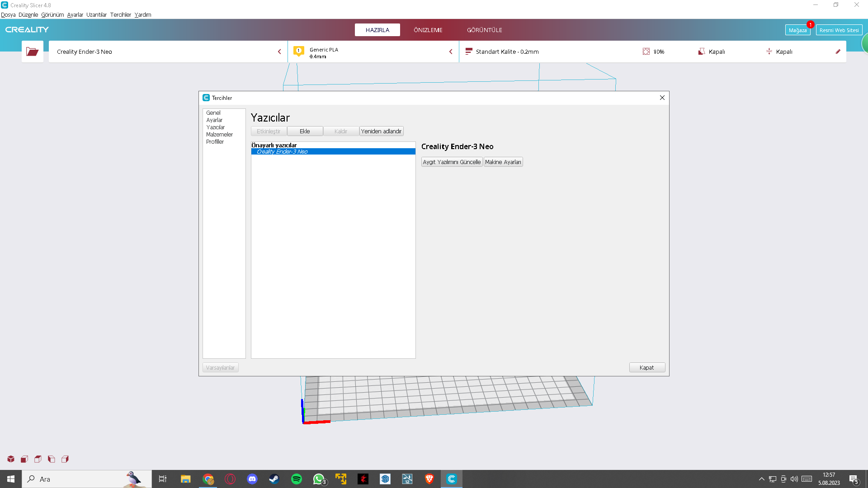868x488 pixels.
Task: Click the Makine Ayarları button
Action: tap(503, 162)
